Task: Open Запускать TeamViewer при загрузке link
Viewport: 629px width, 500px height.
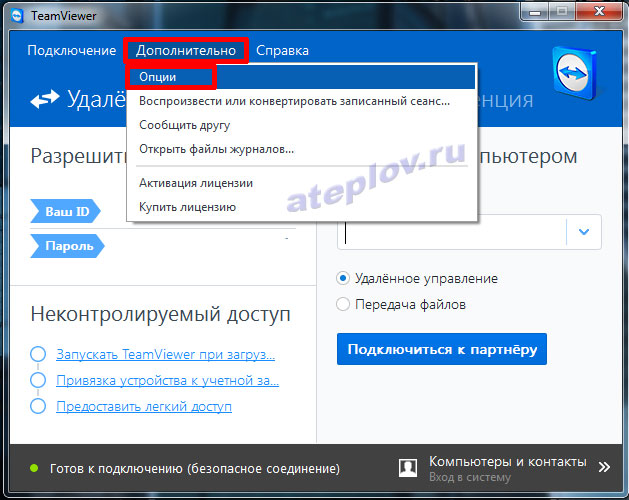Action: click(165, 354)
